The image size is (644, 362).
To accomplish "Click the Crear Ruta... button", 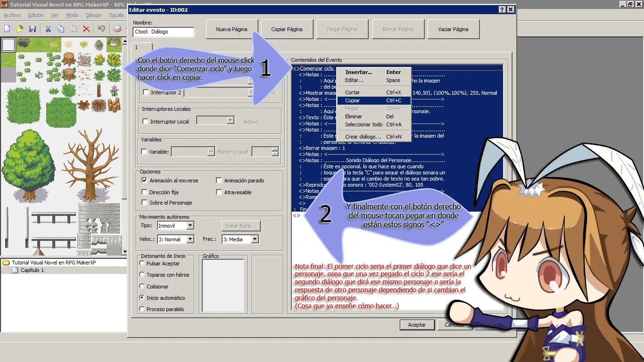I will (241, 226).
